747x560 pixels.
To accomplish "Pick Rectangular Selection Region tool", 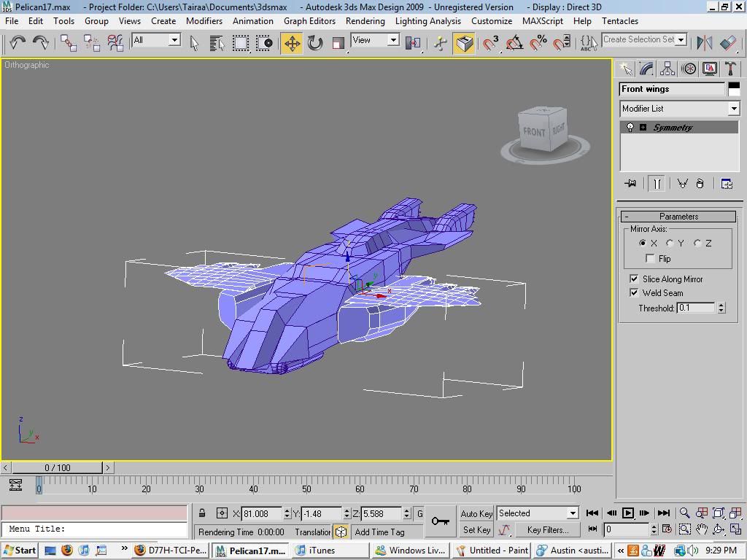I will tap(241, 43).
